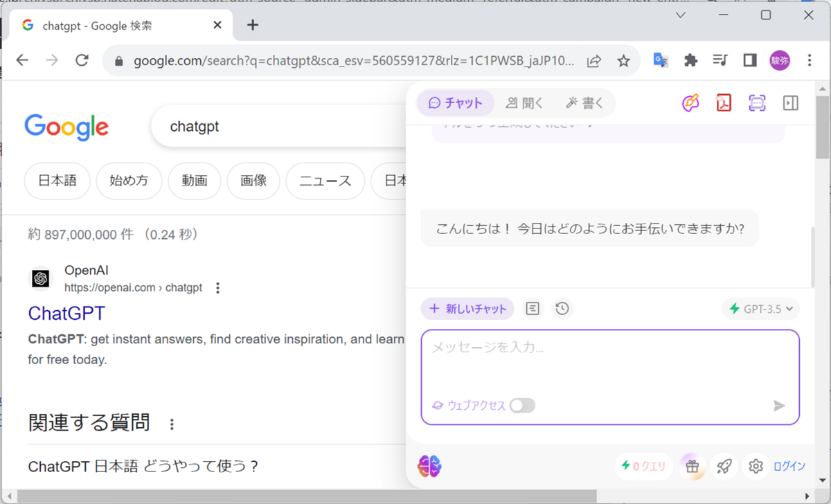Share this page from the address bar

594,61
